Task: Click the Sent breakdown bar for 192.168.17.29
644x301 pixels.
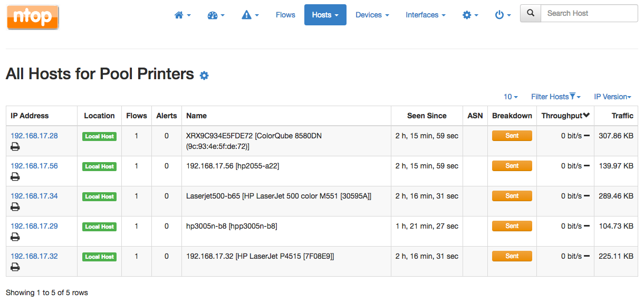Action: click(x=512, y=226)
